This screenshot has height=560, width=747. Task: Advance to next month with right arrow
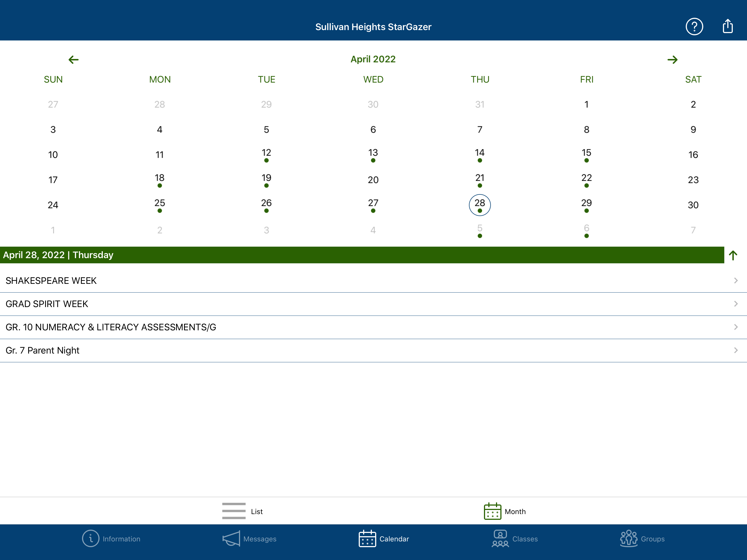(x=672, y=60)
